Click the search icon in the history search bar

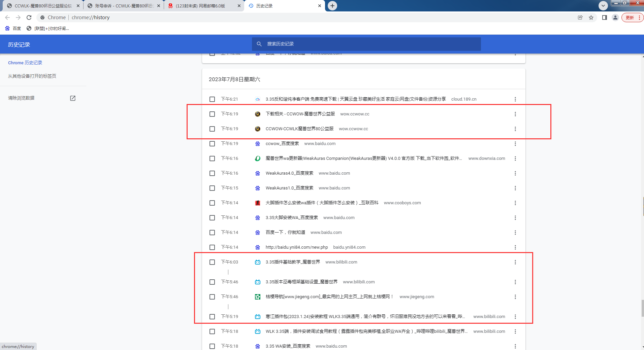[259, 44]
